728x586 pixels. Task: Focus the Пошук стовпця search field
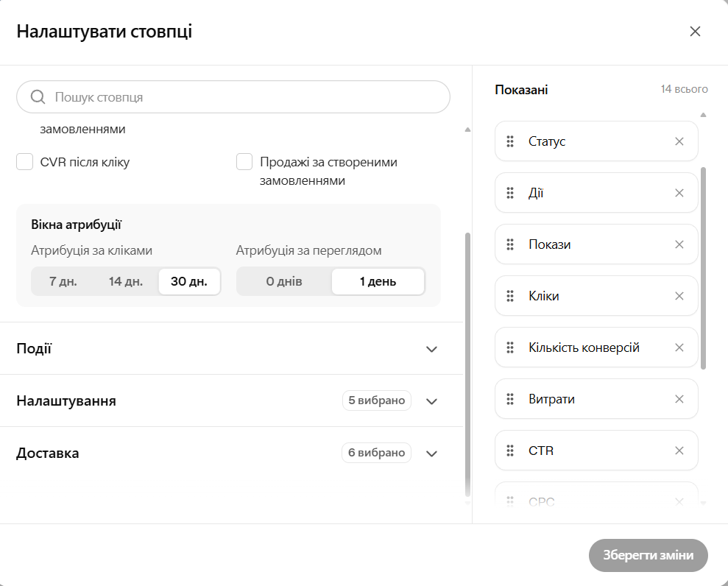tap(233, 97)
